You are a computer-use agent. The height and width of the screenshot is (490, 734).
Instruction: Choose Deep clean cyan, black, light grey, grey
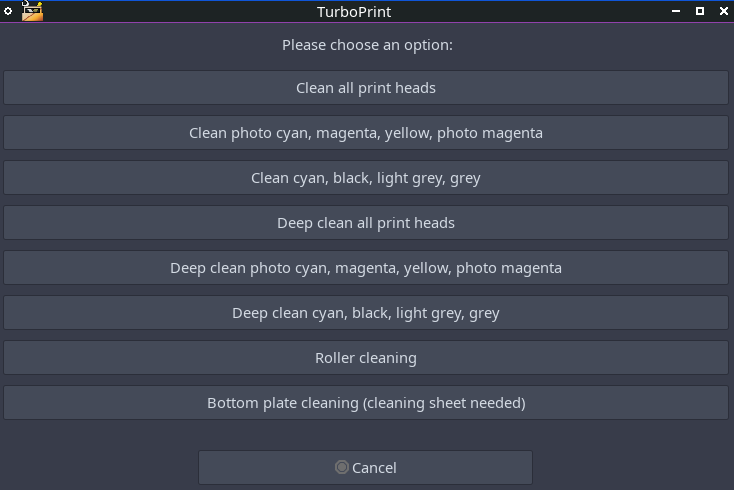366,313
